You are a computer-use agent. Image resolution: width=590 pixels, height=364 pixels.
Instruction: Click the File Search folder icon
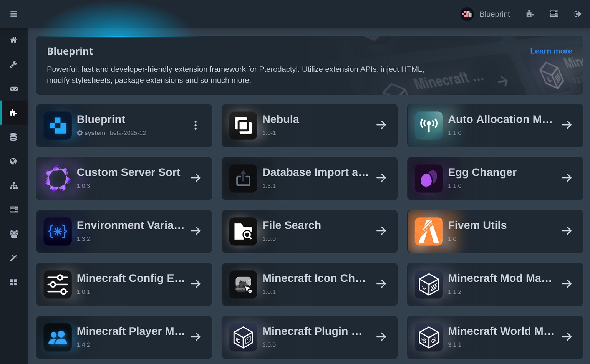(x=243, y=232)
